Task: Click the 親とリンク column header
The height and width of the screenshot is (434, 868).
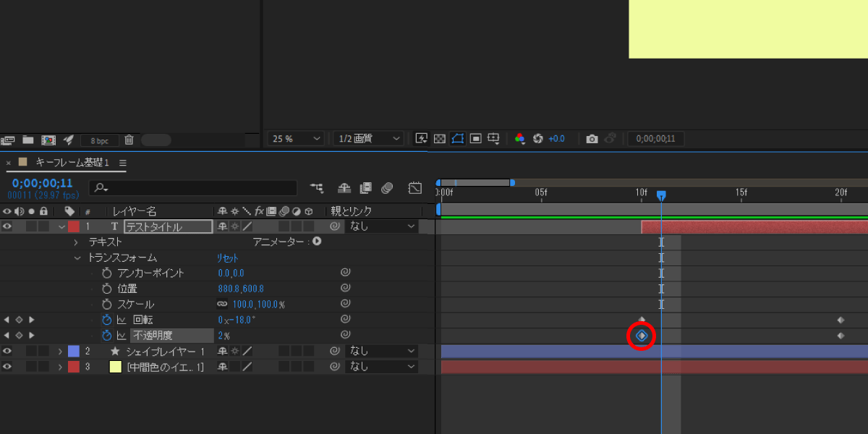Action: [x=352, y=211]
